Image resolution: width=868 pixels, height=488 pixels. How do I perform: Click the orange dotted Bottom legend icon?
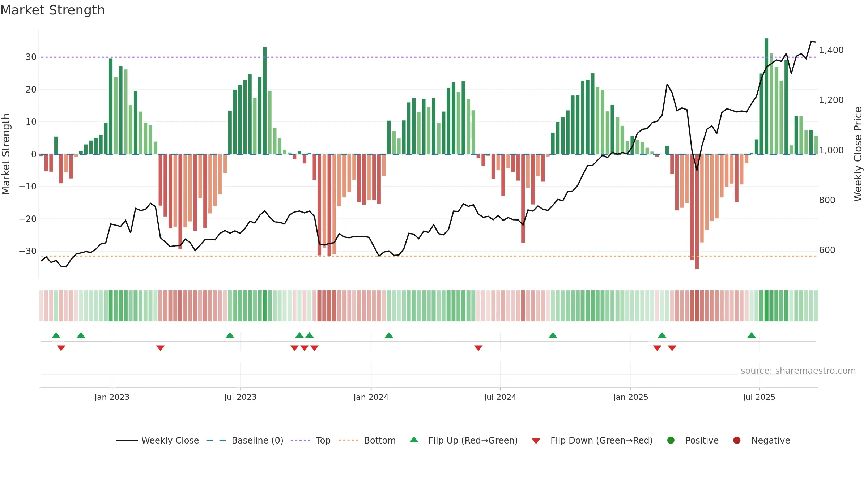(x=348, y=440)
